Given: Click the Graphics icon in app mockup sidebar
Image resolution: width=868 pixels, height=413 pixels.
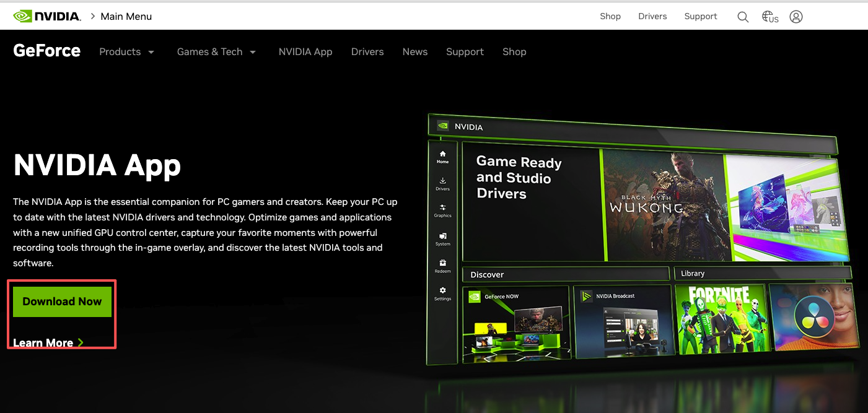Looking at the screenshot, I should tap(442, 207).
